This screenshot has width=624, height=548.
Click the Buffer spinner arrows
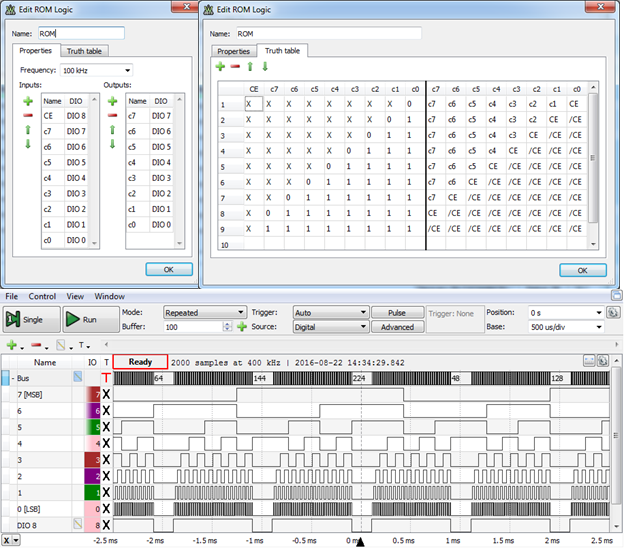pyautogui.click(x=227, y=327)
